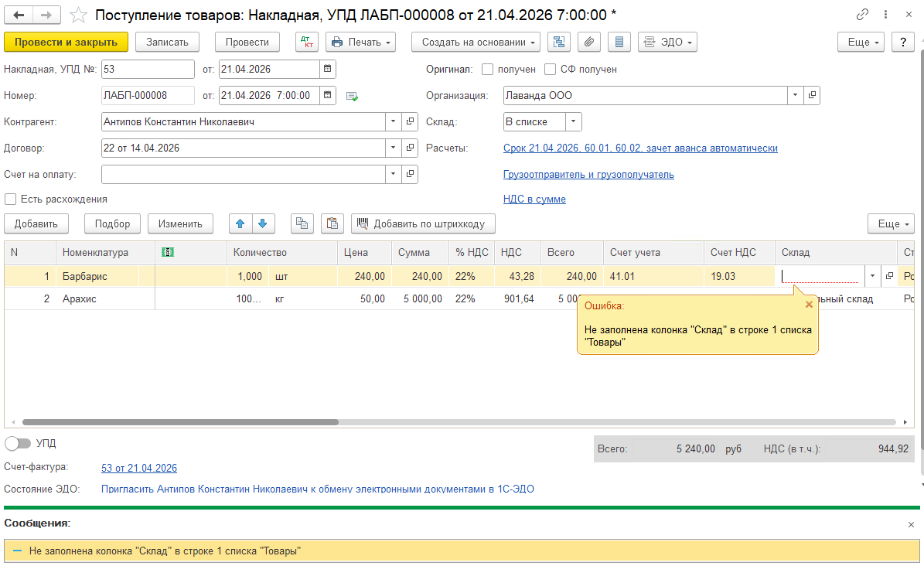Go forward with the right arrow button

coord(46,15)
